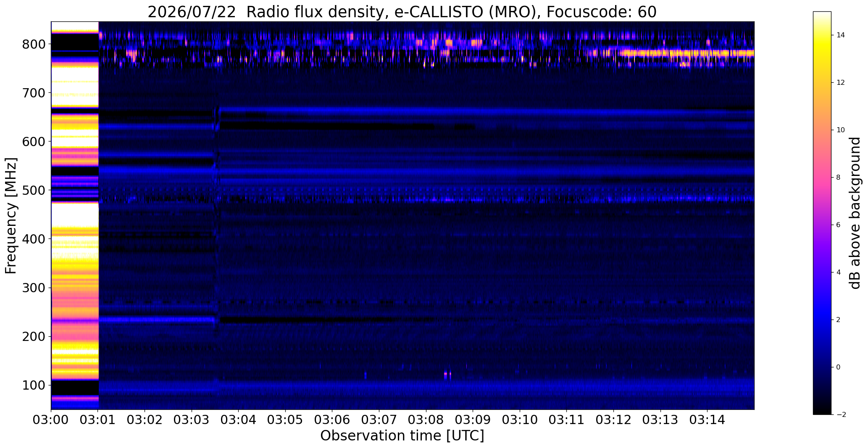Click the plot title with Focuscode 60

pos(402,12)
